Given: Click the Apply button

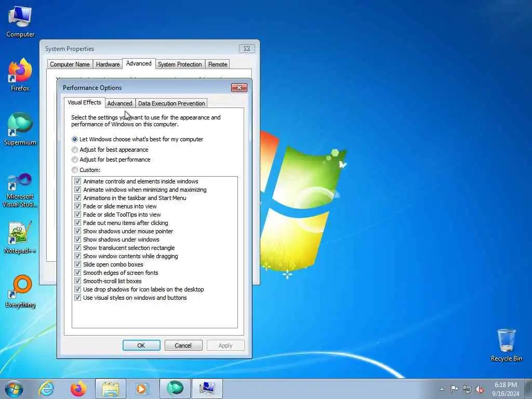Looking at the screenshot, I should [225, 345].
